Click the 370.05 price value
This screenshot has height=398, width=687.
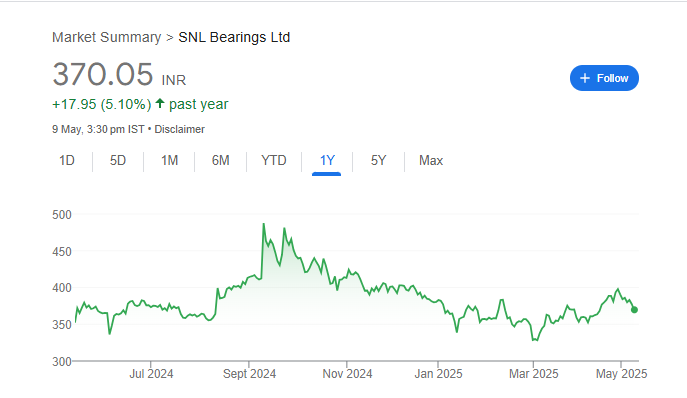point(103,74)
